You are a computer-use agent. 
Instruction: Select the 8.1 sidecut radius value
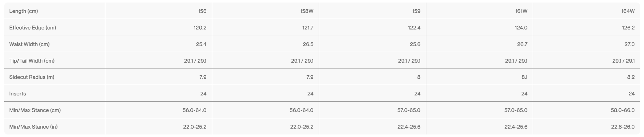pos(524,77)
